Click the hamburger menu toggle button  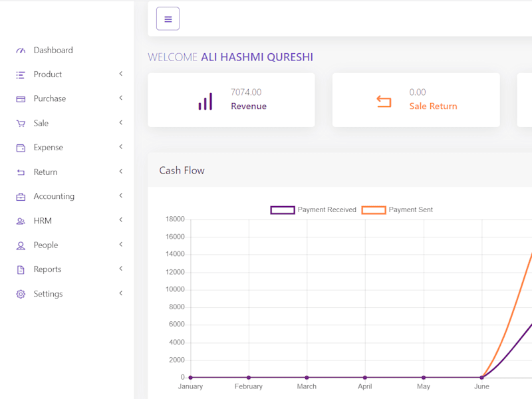pyautogui.click(x=168, y=19)
